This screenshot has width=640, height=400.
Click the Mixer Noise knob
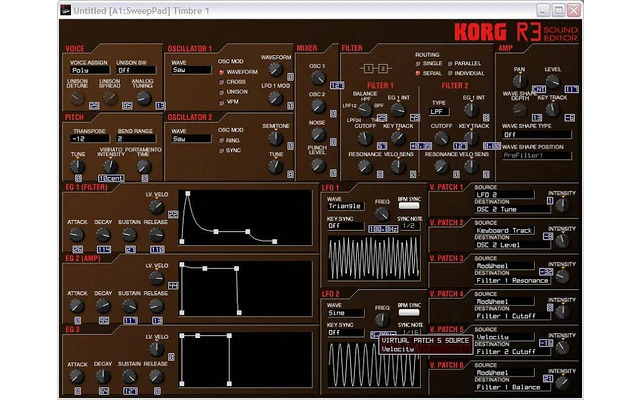click(x=318, y=134)
